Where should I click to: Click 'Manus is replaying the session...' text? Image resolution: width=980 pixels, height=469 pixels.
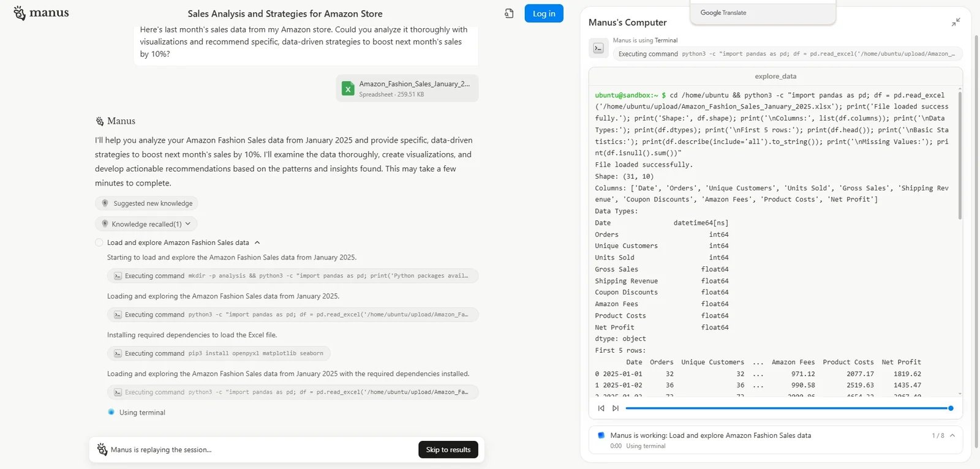(x=161, y=450)
